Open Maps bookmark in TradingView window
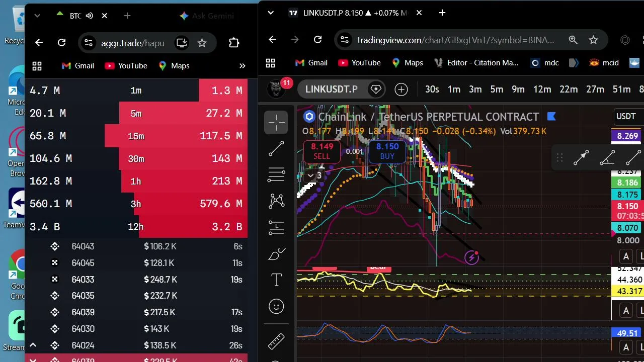 (x=407, y=63)
